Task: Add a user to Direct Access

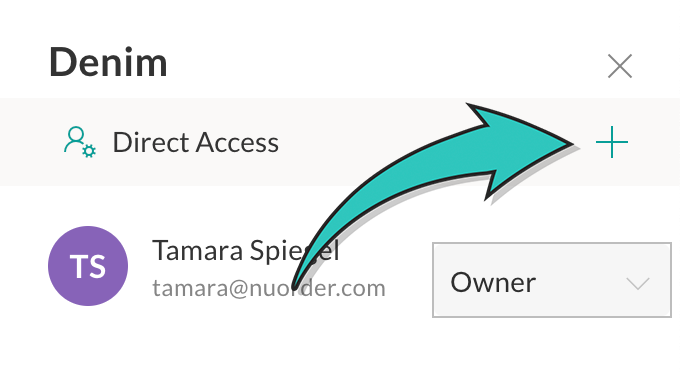Action: [x=612, y=142]
